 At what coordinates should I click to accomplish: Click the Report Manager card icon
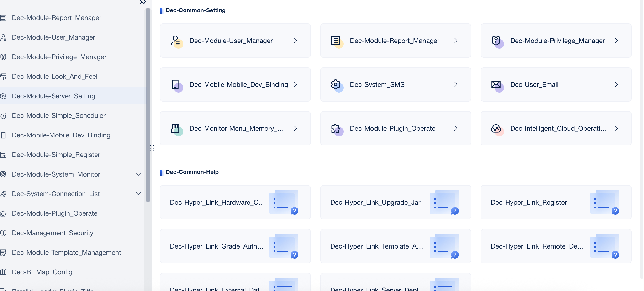337,42
